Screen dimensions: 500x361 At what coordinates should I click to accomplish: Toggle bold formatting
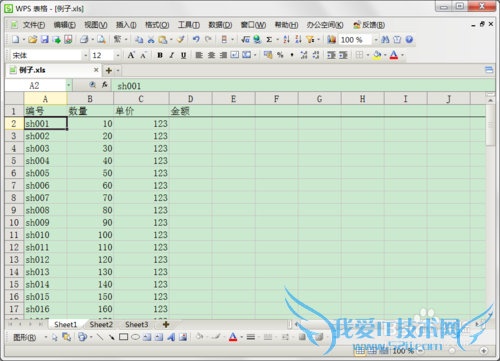[160, 55]
